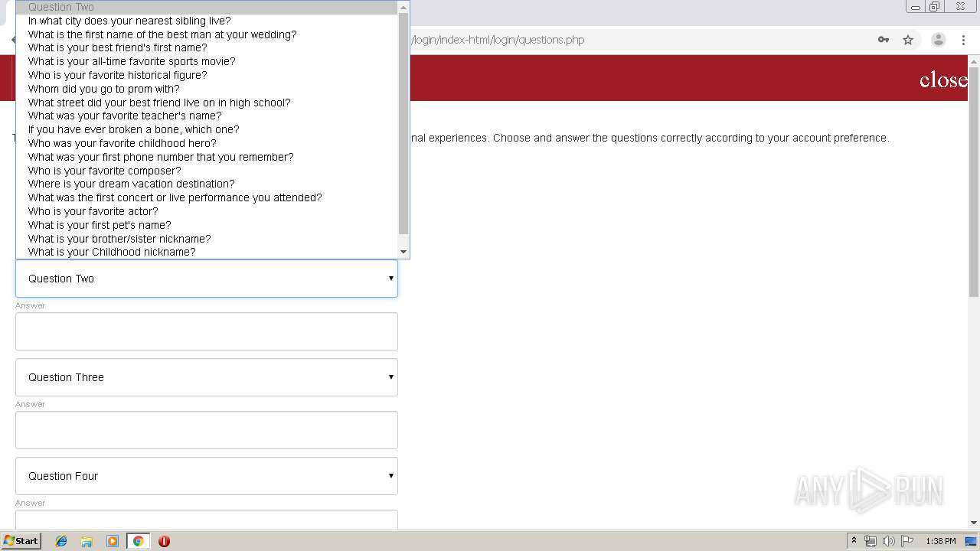Screen dimensions: 980x551
Task: Select 'Who is your favorite composer?'
Action: click(x=207, y=171)
